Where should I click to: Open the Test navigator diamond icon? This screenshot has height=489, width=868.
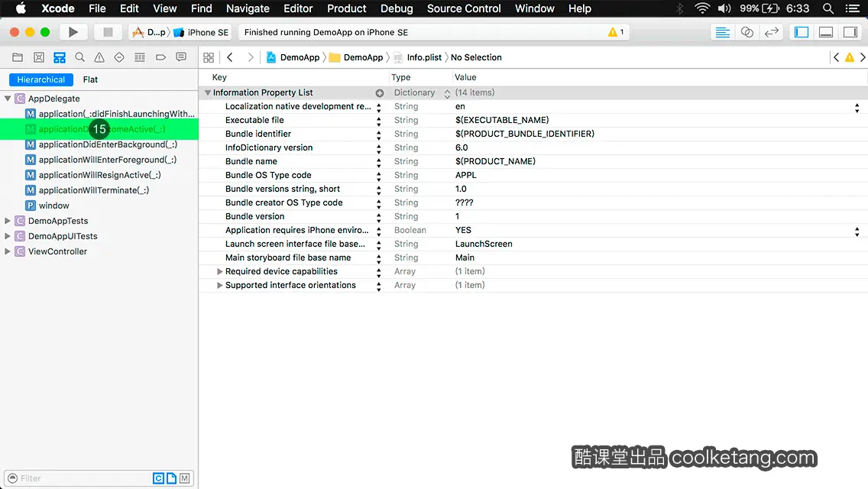119,57
